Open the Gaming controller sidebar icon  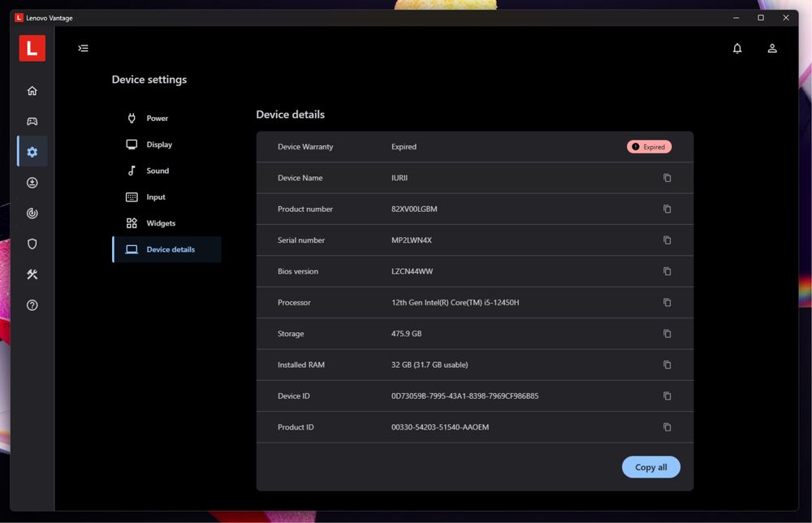point(32,121)
